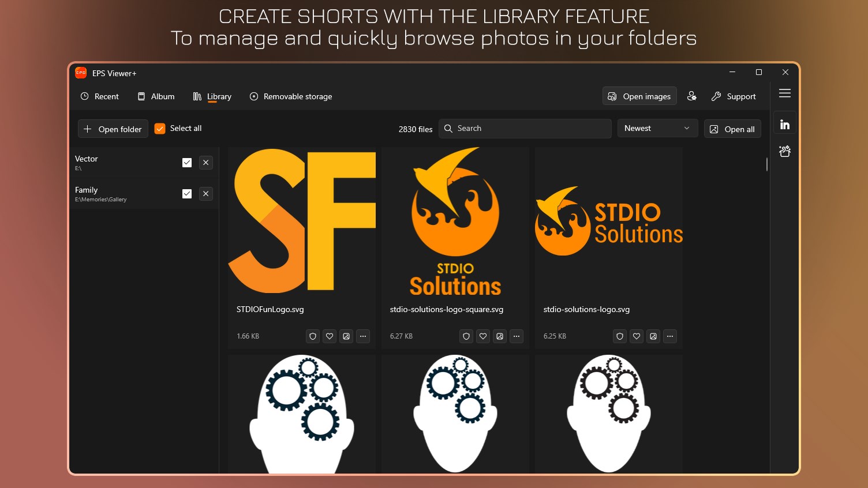Click the heart icon on stdio-solutions-logo.svg
Image resolution: width=868 pixels, height=488 pixels.
637,336
